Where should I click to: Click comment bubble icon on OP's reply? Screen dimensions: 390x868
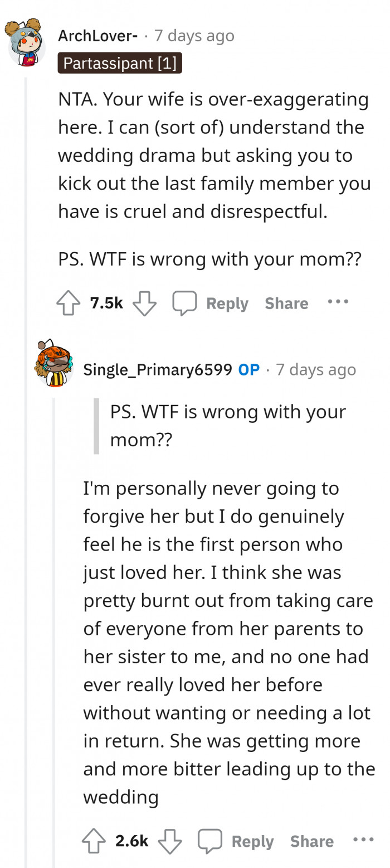coord(210,841)
